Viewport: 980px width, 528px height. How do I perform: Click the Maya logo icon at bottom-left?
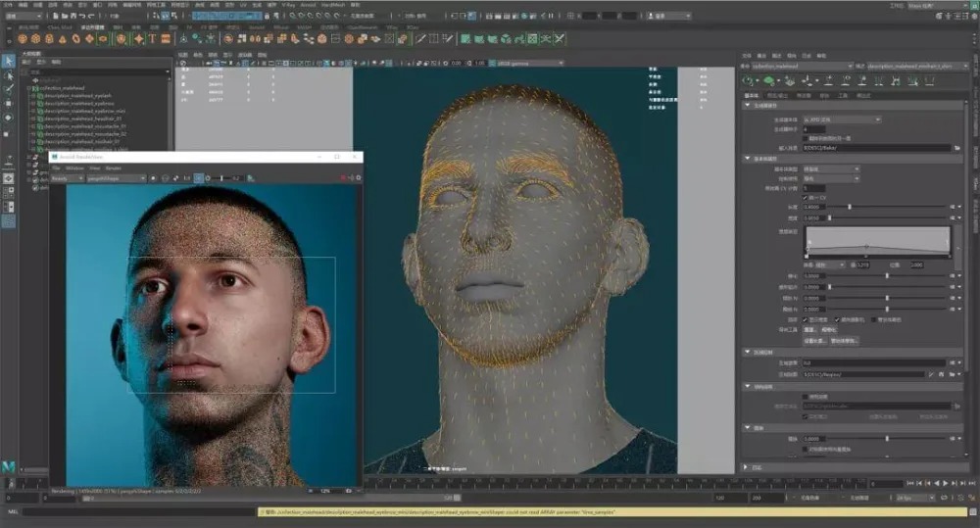point(8,466)
